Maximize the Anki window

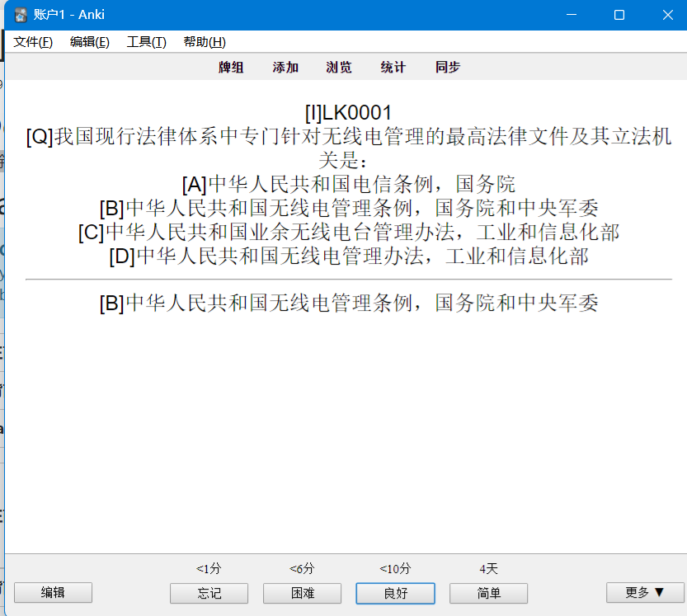[x=619, y=15]
